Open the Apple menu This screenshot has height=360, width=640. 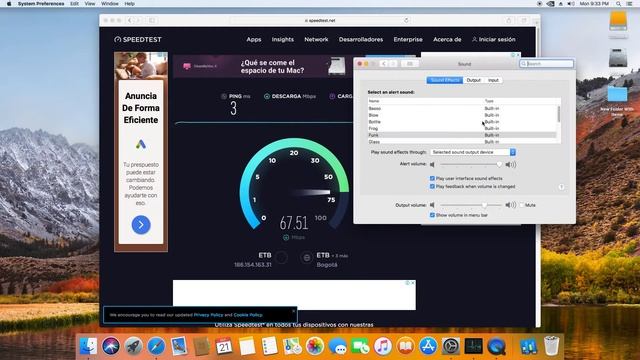pos(9,4)
